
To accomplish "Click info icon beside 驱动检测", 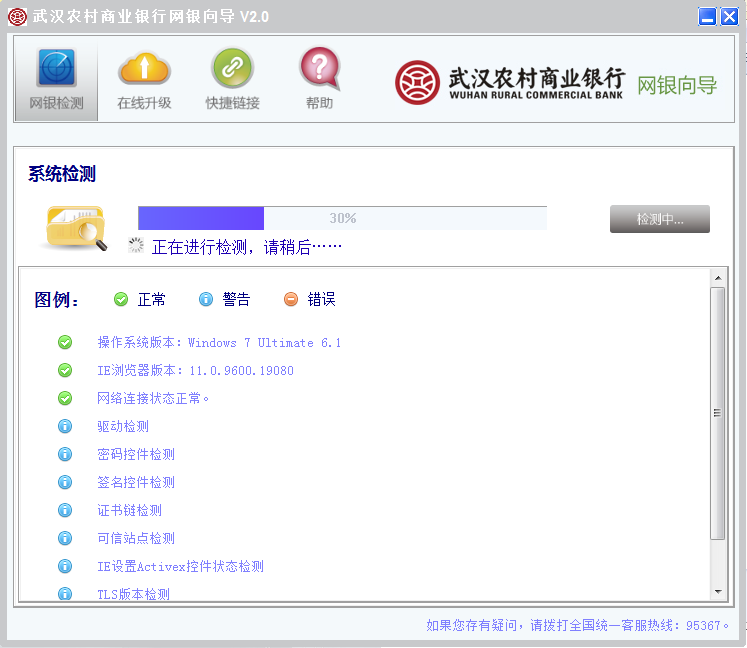I will 65,426.
